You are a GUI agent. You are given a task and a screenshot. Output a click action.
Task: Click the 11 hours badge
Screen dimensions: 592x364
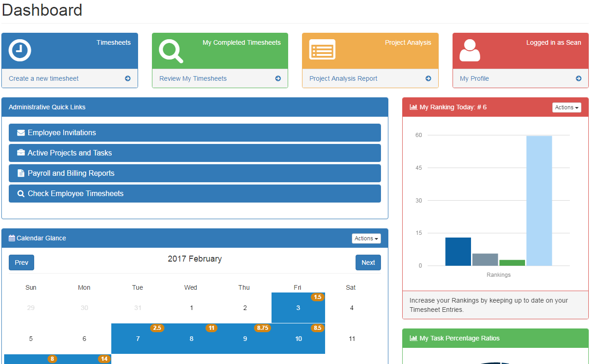(x=211, y=328)
